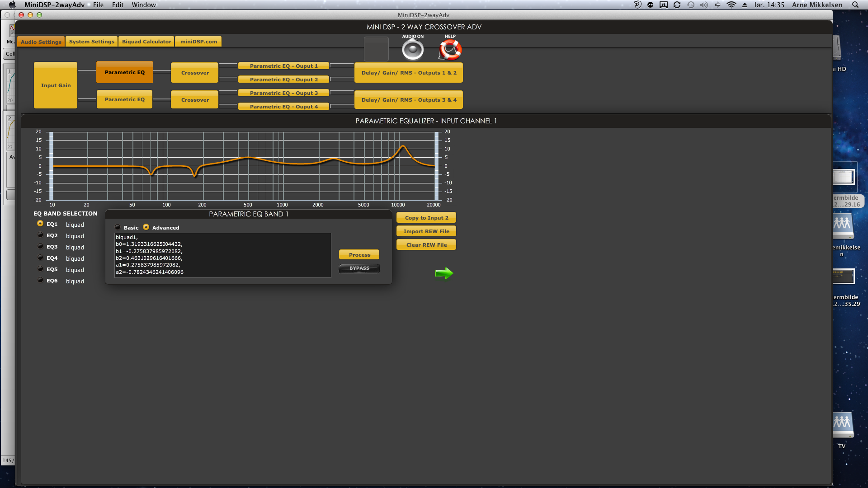Open the Edit menu
868x488 pixels.
pyautogui.click(x=118, y=5)
